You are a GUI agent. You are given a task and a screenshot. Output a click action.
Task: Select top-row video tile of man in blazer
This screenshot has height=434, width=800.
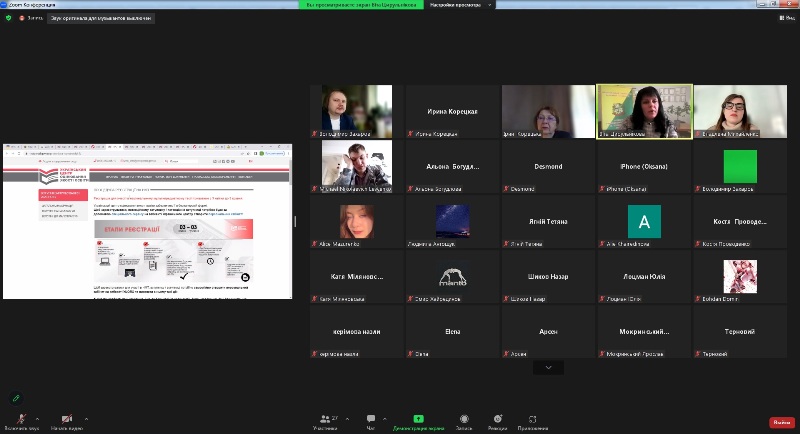pyautogui.click(x=357, y=111)
